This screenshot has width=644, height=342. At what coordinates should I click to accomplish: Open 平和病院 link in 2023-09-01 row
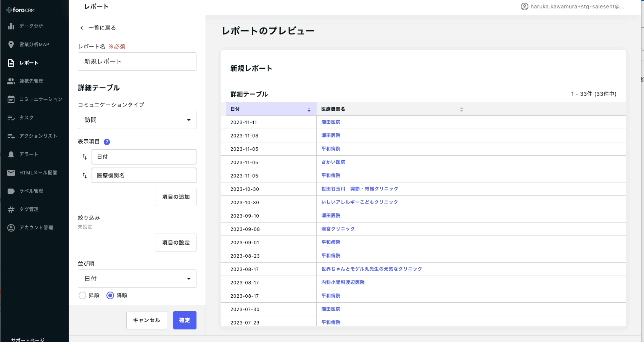click(x=331, y=242)
